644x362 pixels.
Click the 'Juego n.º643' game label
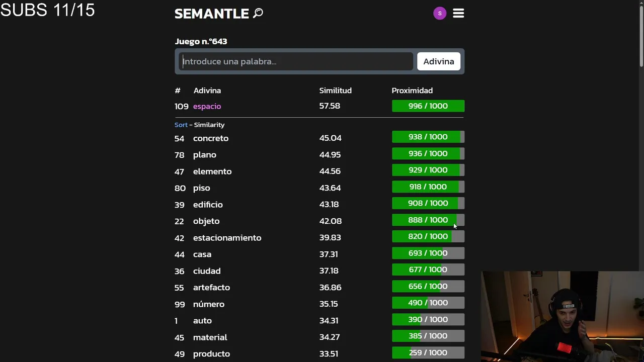pyautogui.click(x=201, y=41)
